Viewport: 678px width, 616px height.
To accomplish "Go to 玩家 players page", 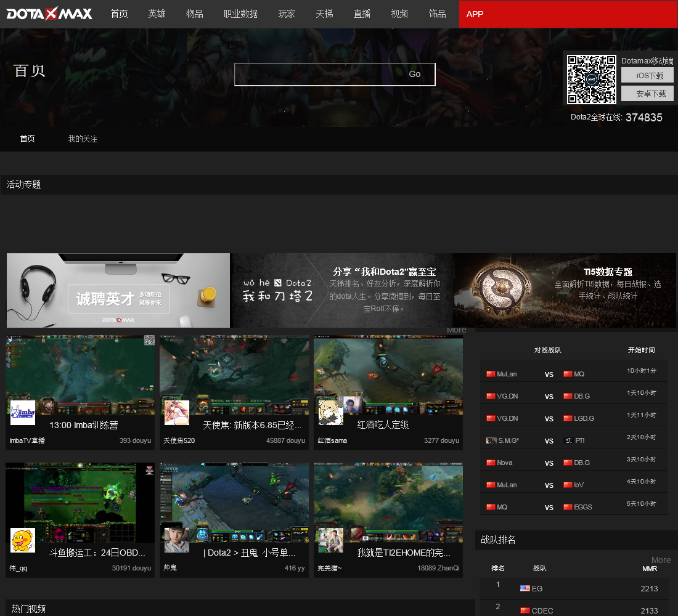I will click(287, 14).
